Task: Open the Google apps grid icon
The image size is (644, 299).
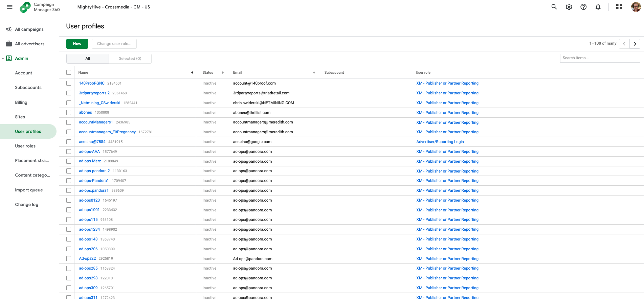Action: (619, 6)
